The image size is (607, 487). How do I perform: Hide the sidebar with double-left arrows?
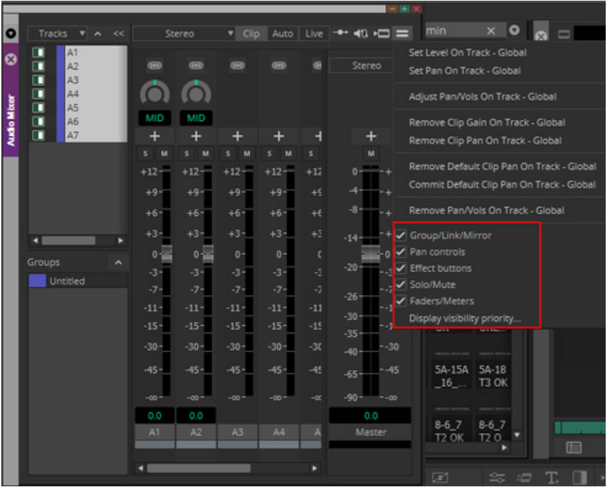tap(118, 34)
